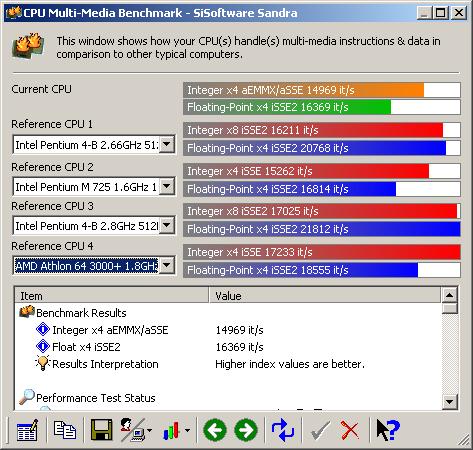
Task: Click the green Floating-Point 16369 bar
Action: click(322, 107)
